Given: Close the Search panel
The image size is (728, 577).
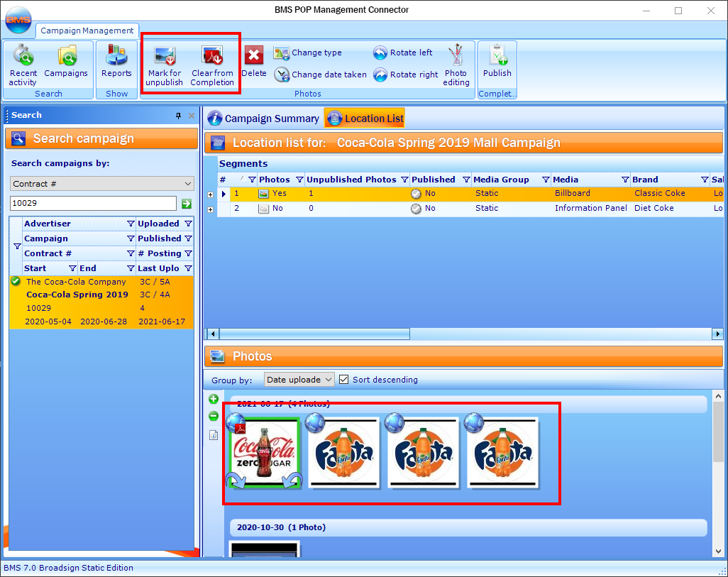Looking at the screenshot, I should click(x=192, y=116).
